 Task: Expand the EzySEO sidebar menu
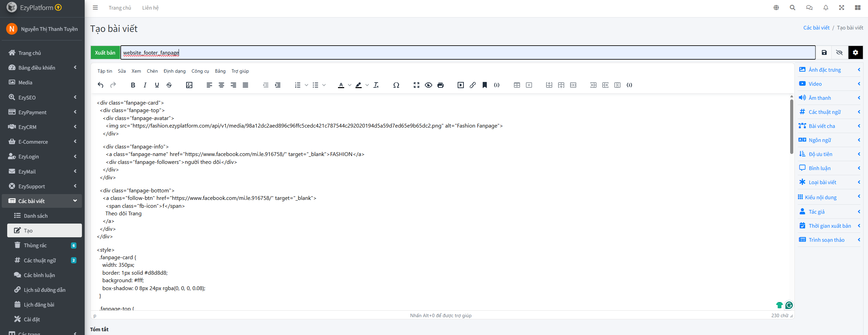coord(42,97)
